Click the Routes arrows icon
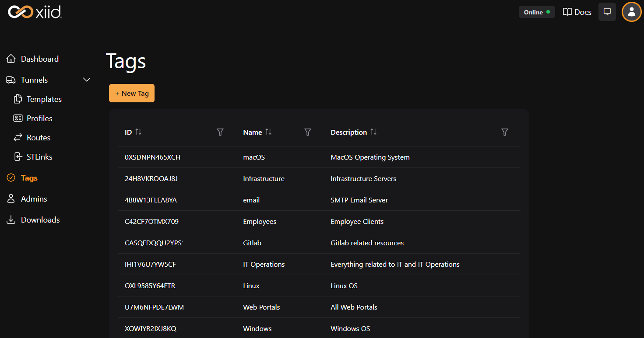644x338 pixels. pyautogui.click(x=18, y=138)
